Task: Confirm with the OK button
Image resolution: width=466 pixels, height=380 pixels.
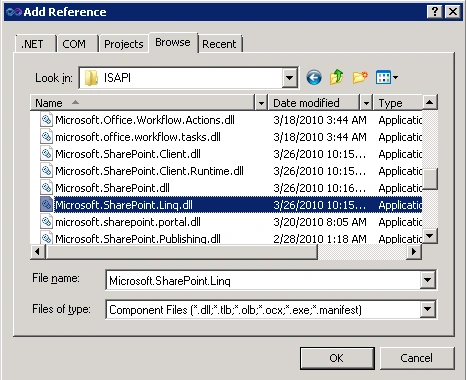Action: 337,358
